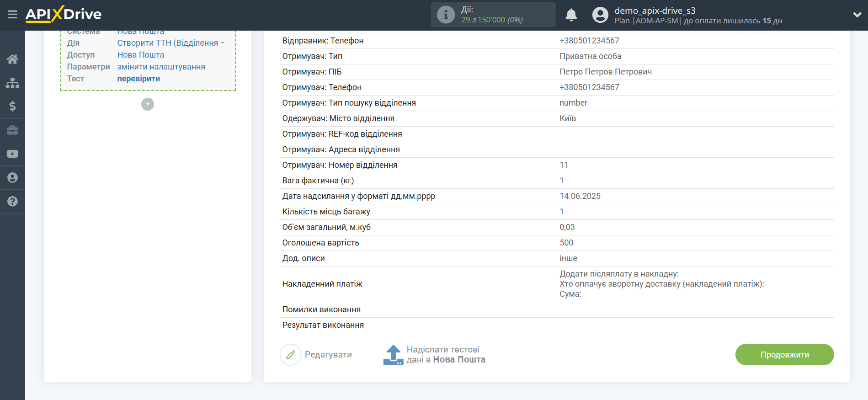The height and width of the screenshot is (400, 868).
Task: Select branch number value 11
Action: [564, 165]
